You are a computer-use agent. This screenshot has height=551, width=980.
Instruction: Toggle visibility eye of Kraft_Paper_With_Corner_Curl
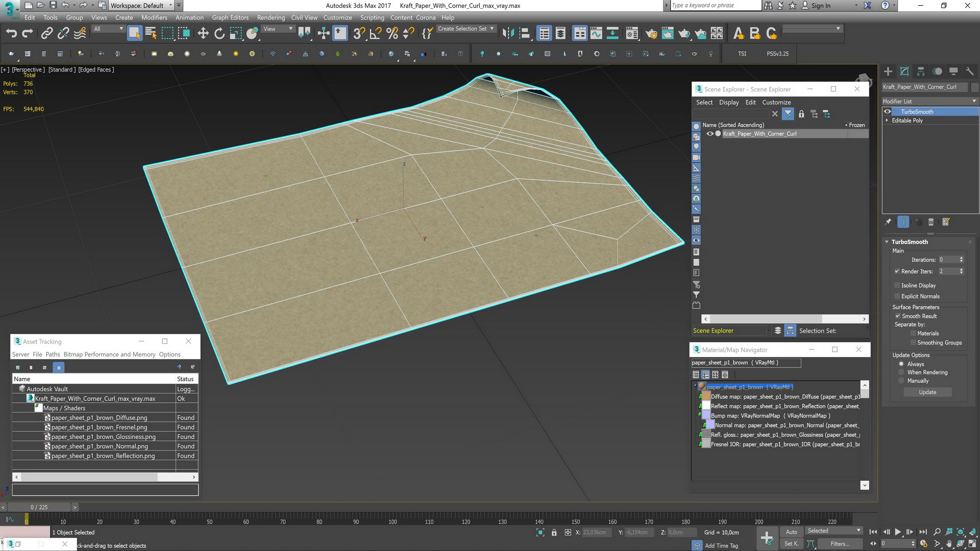(x=709, y=134)
